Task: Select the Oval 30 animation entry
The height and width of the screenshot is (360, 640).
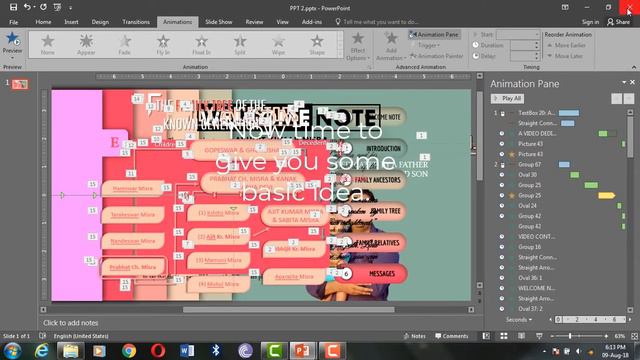Action: (x=527, y=175)
